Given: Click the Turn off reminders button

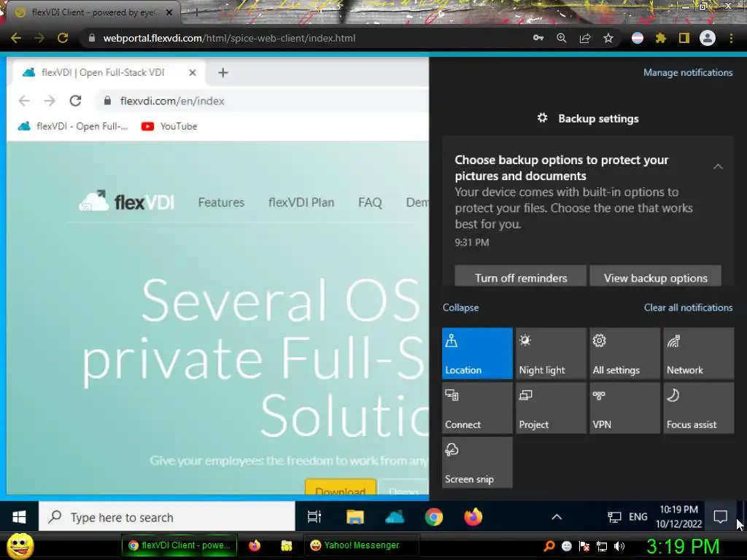Looking at the screenshot, I should coord(520,276).
